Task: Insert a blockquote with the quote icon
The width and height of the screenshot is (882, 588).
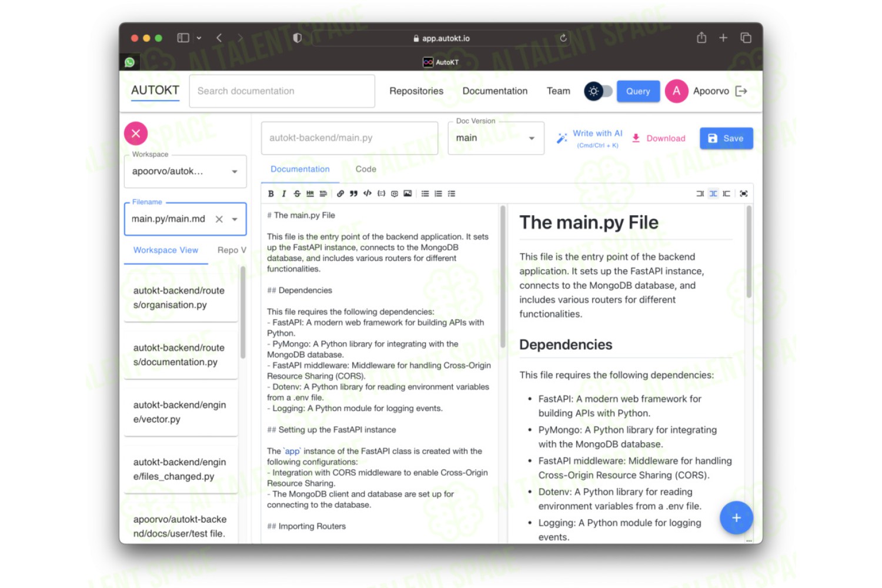Action: (x=353, y=193)
